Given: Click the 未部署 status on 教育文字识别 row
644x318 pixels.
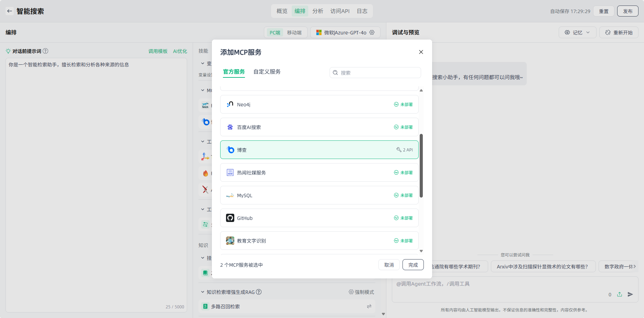Looking at the screenshot, I should (403, 241).
